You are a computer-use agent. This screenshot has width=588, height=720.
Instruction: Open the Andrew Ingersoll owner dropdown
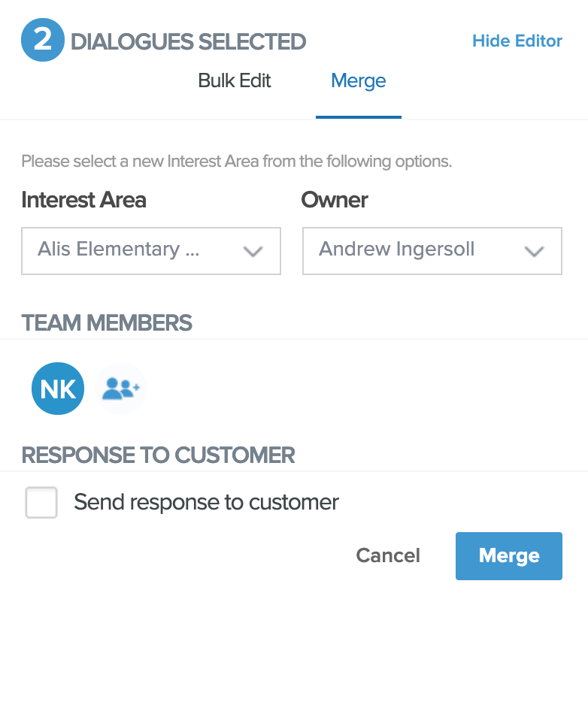pos(432,251)
